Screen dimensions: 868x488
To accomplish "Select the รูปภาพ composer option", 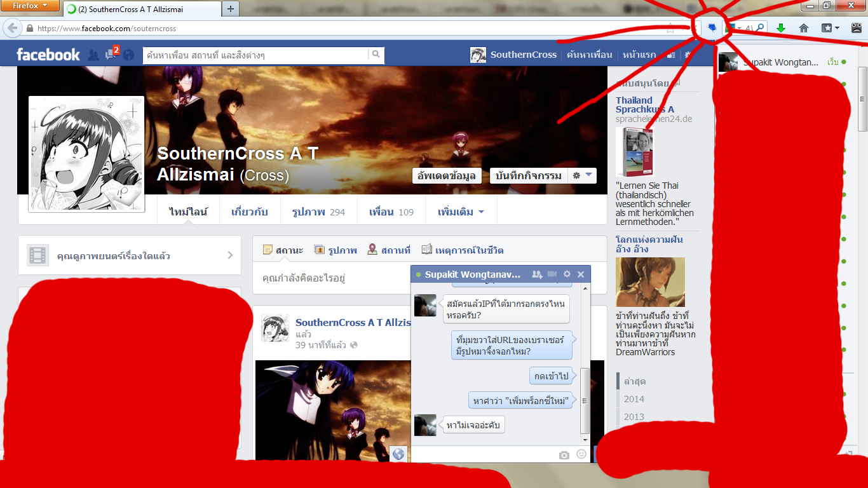I will coord(336,250).
